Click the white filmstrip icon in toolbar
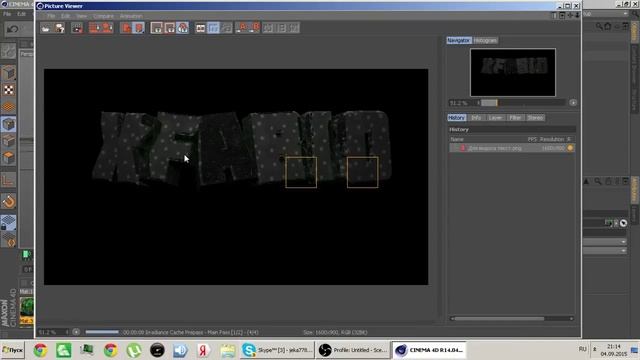 [200, 28]
